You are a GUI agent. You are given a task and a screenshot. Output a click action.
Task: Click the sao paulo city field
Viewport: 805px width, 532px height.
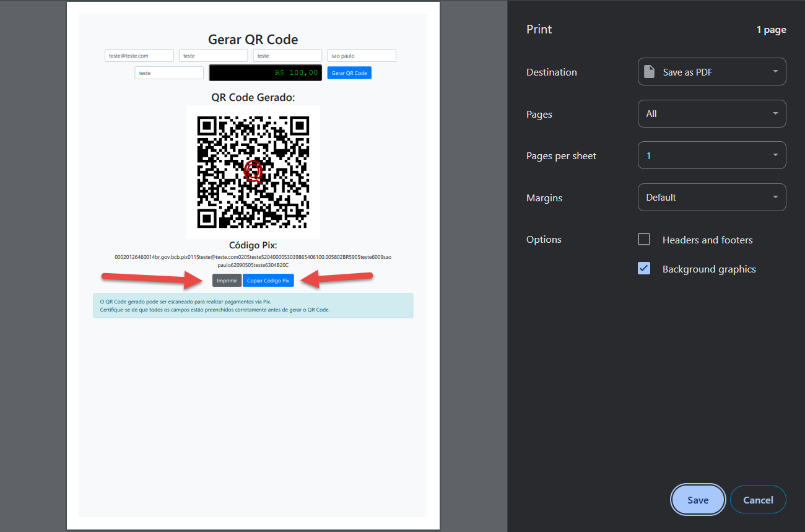[362, 56]
